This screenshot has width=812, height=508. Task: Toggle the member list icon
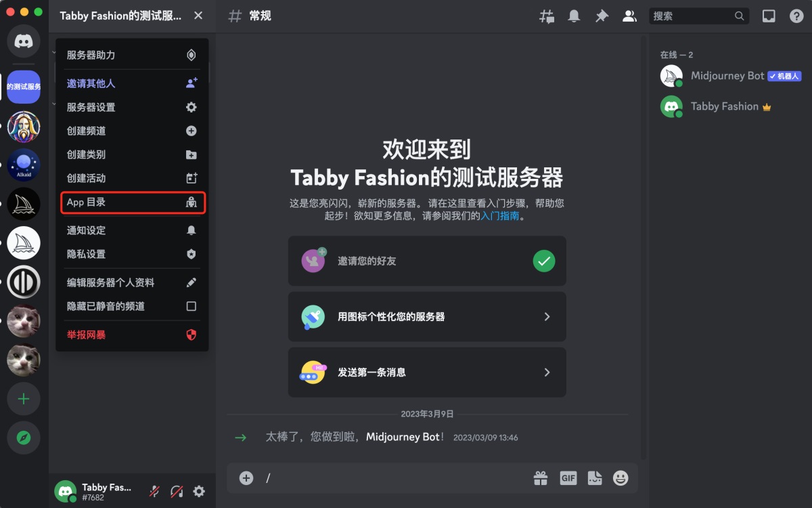point(629,16)
